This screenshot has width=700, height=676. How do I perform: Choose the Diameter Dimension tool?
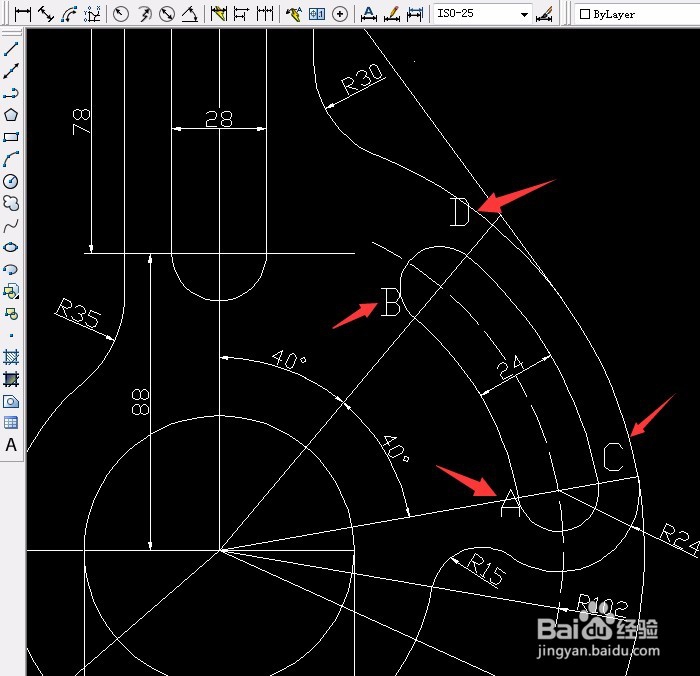tap(167, 14)
